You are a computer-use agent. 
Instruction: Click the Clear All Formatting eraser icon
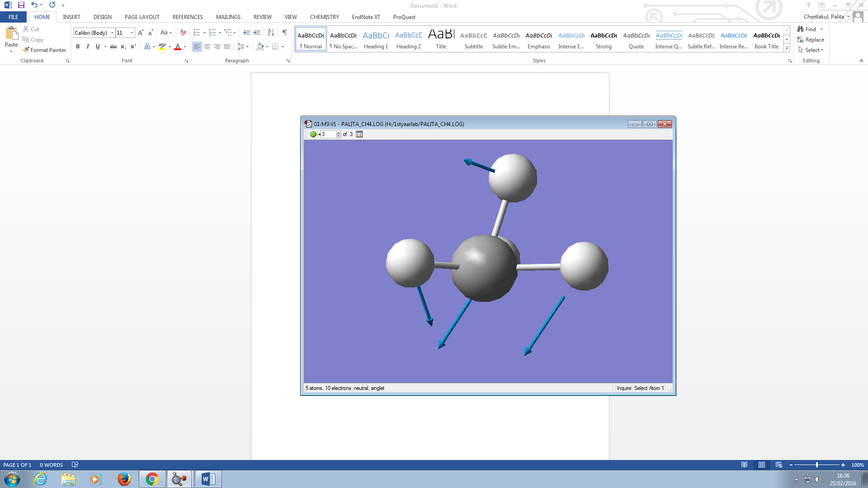[183, 33]
